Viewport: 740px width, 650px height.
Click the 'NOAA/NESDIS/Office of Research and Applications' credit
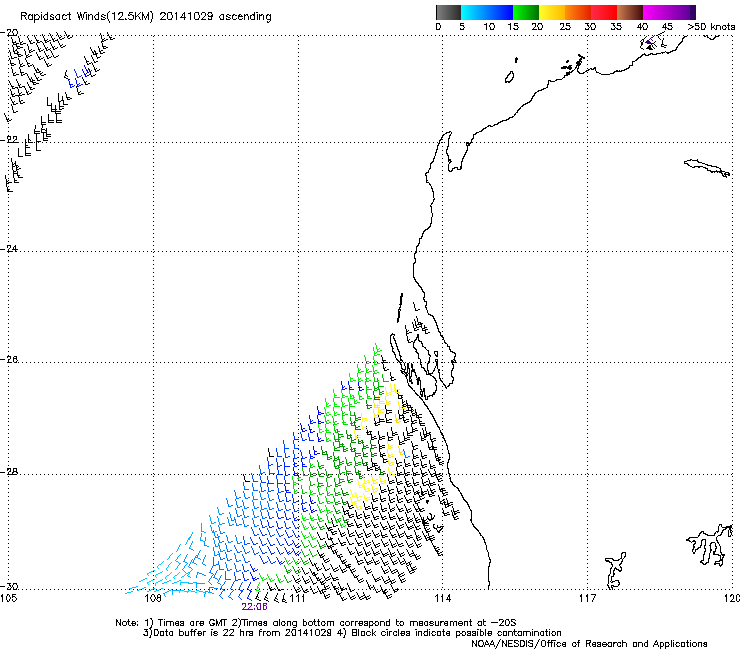(x=589, y=643)
